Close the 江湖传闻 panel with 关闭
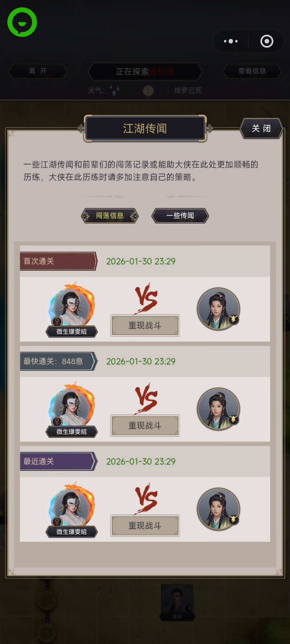 pyautogui.click(x=261, y=128)
